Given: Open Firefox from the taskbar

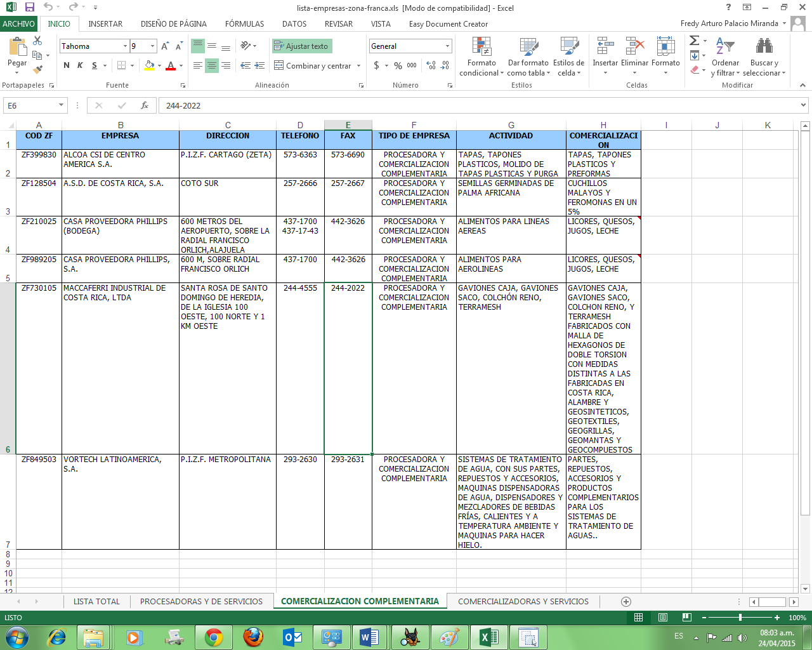Looking at the screenshot, I should (x=253, y=637).
